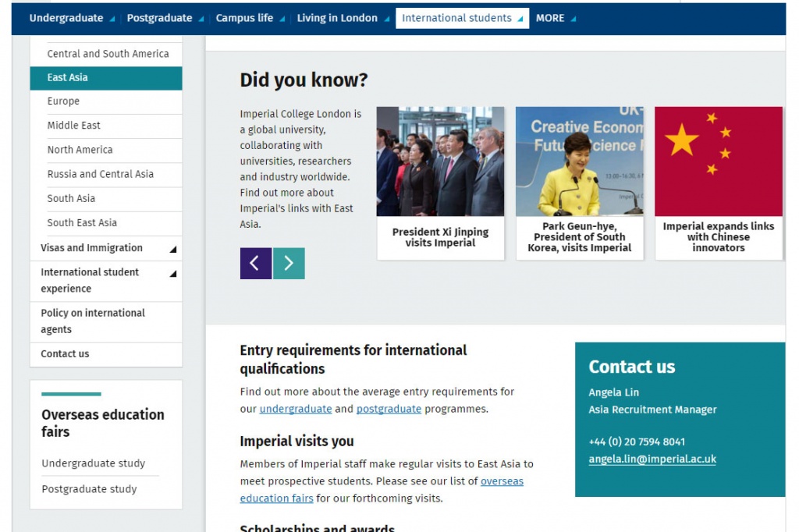The height and width of the screenshot is (532, 799).
Task: Click 'President Xi Jinping visits Imperial' caption
Action: [x=440, y=237]
